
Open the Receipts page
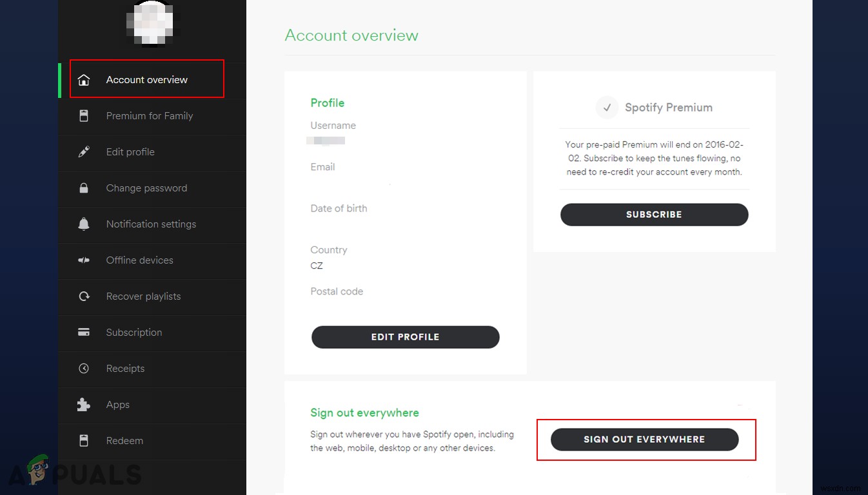tap(125, 368)
